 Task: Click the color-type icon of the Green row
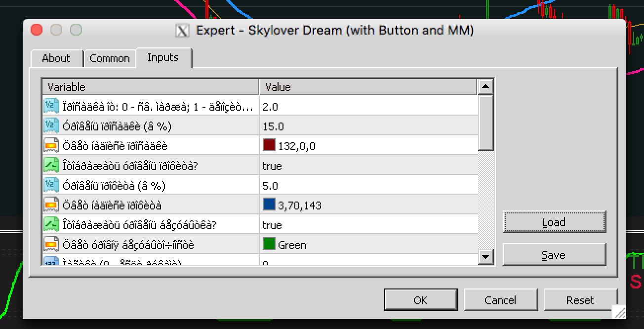tap(51, 245)
